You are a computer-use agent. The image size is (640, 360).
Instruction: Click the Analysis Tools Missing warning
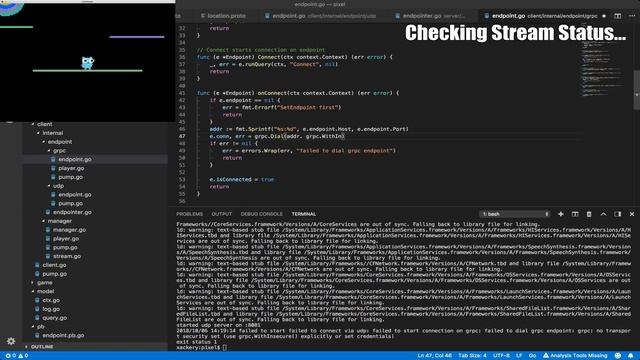575,356
